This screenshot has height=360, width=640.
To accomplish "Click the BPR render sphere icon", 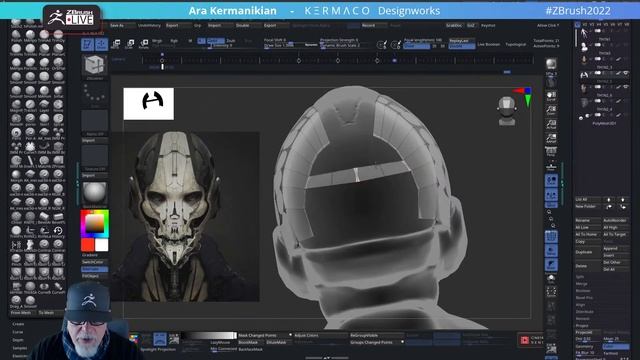I will pyautogui.click(x=551, y=64).
